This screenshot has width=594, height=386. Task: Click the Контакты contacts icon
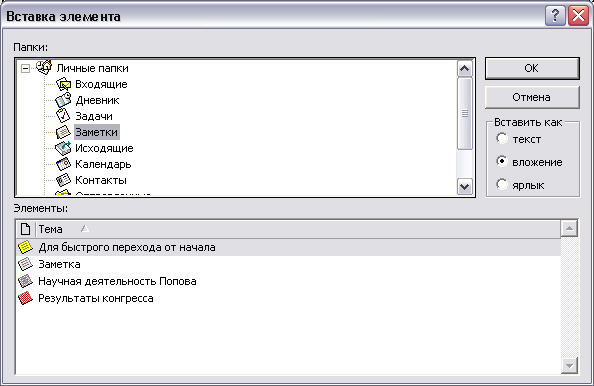pos(63,180)
